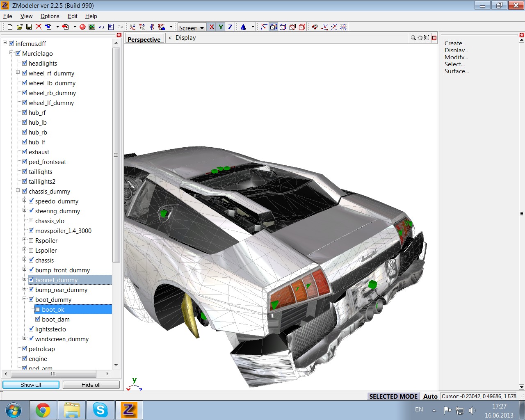Uncheck the taillights2 visibility checkbox
The height and width of the screenshot is (420, 525).
(25, 181)
